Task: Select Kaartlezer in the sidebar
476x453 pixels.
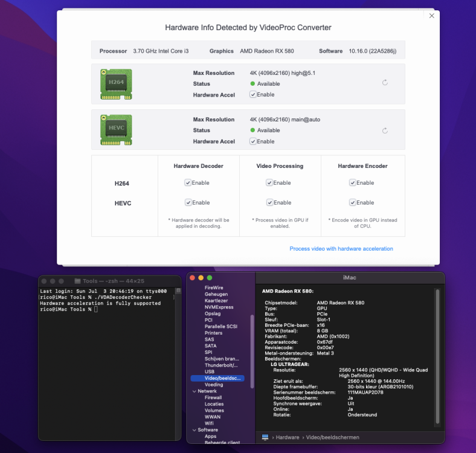Action: tap(216, 301)
